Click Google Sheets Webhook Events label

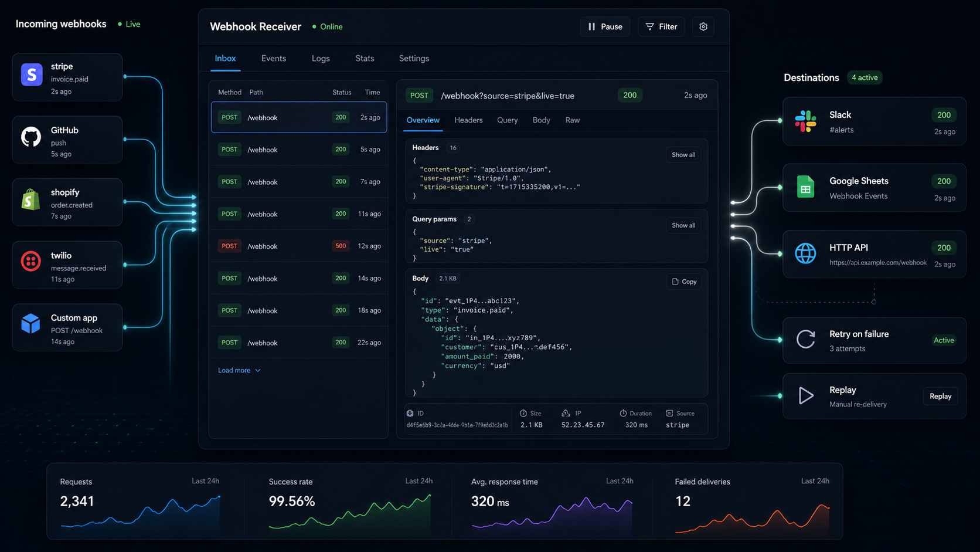click(858, 196)
